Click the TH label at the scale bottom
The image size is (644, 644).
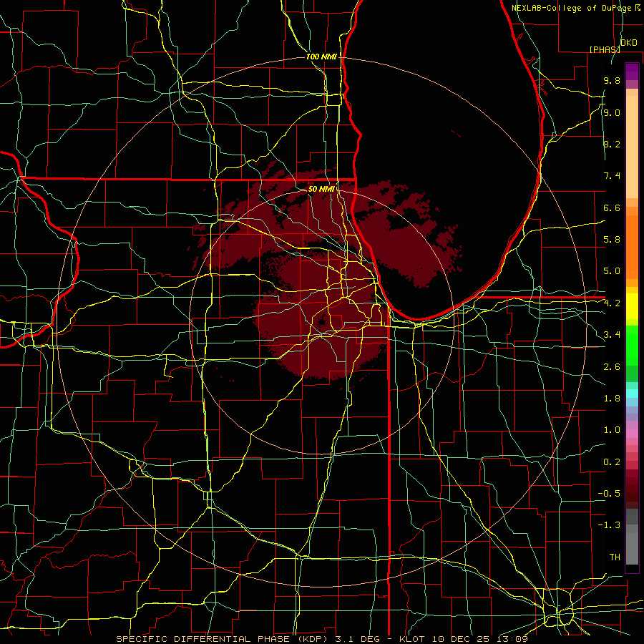coord(615,557)
